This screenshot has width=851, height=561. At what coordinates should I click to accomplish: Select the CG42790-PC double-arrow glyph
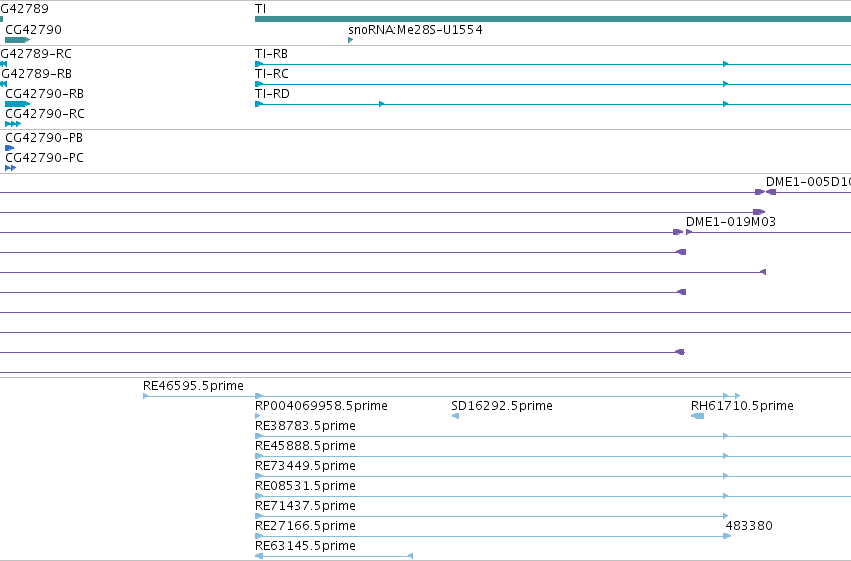[10, 168]
